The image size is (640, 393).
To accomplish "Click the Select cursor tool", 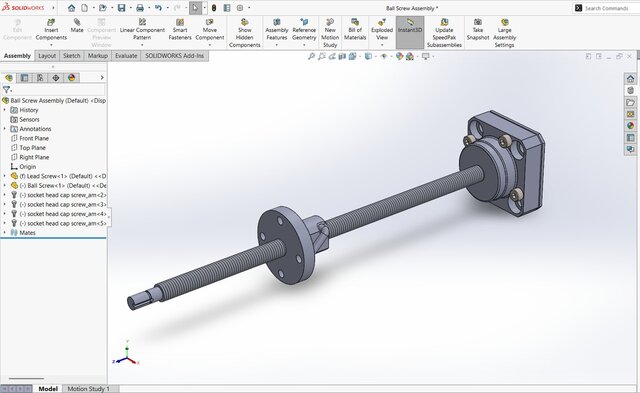I will (196, 8).
